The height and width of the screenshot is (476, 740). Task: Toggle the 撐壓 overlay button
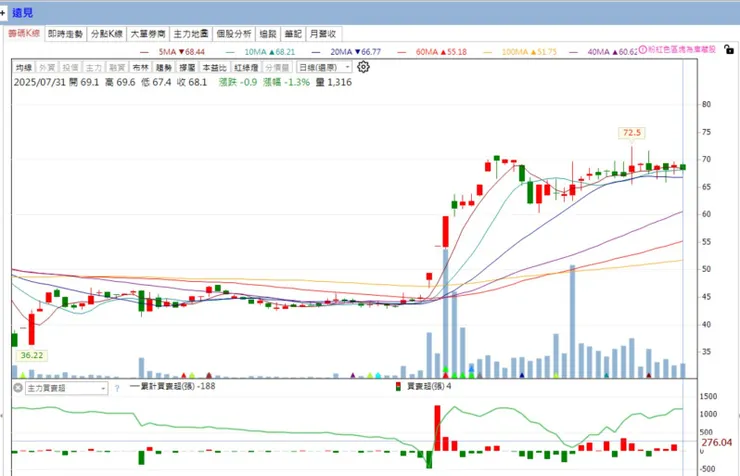click(x=187, y=68)
